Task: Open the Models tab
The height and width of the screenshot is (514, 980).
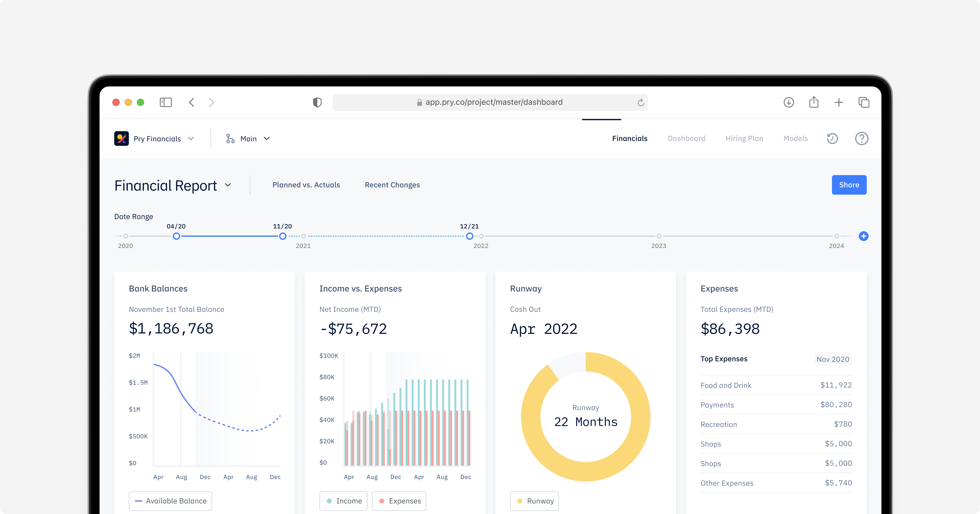Action: pos(795,138)
